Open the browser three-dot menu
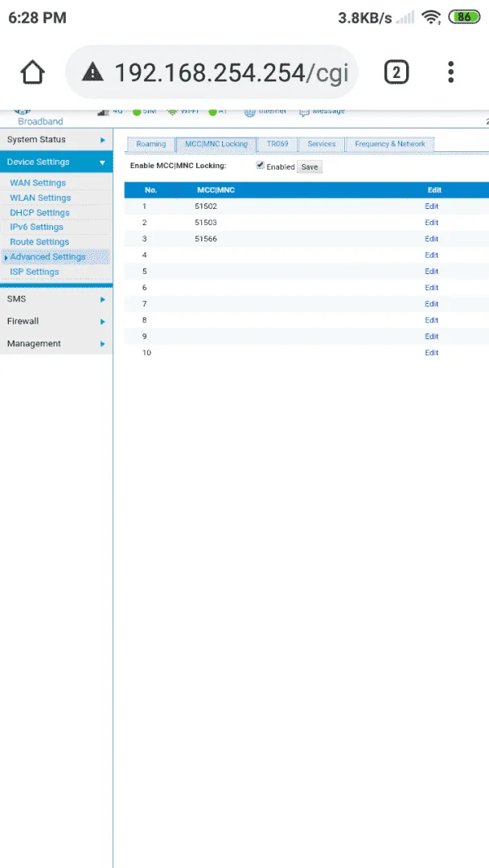489x868 pixels. click(x=450, y=72)
